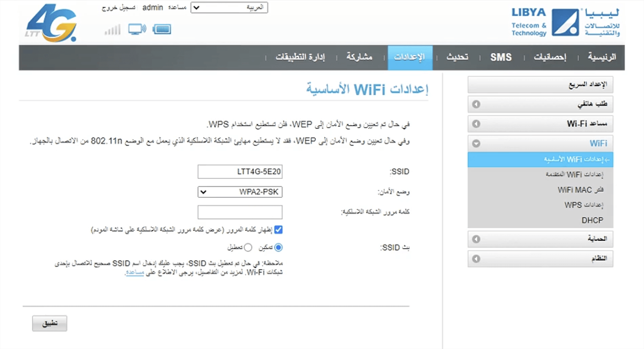Select تمكين radio for SSID broadcast
Screen dimensions: 644x349
[278, 247]
